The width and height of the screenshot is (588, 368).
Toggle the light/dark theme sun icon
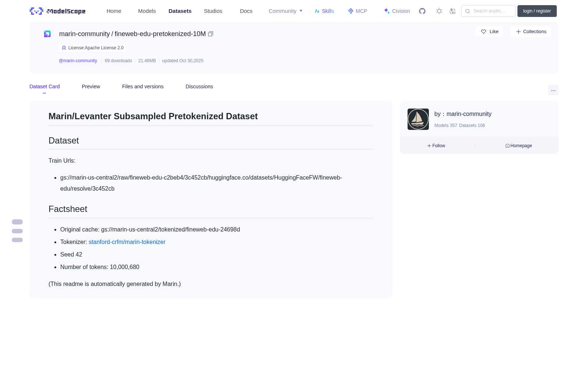pos(439,11)
